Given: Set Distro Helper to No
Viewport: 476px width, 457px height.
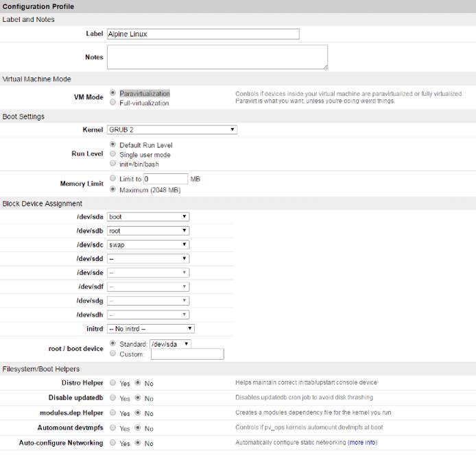Looking at the screenshot, I should 138,383.
